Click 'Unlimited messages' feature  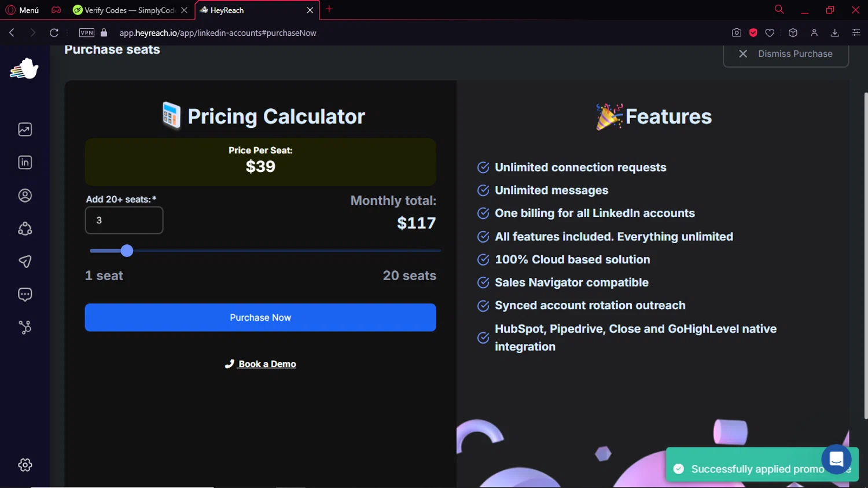[x=551, y=190]
